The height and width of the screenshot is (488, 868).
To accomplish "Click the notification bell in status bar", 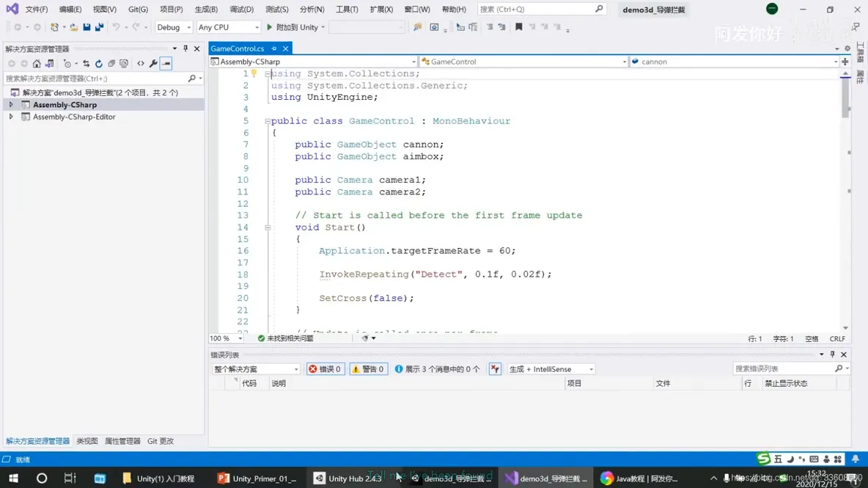I will [856, 459].
